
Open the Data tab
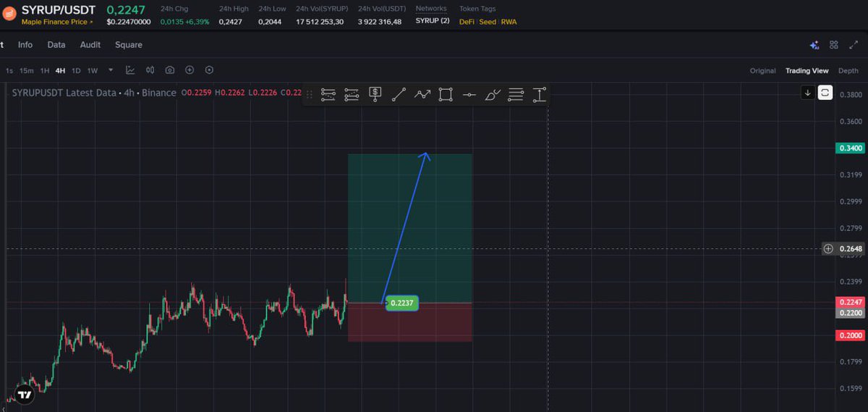[56, 45]
